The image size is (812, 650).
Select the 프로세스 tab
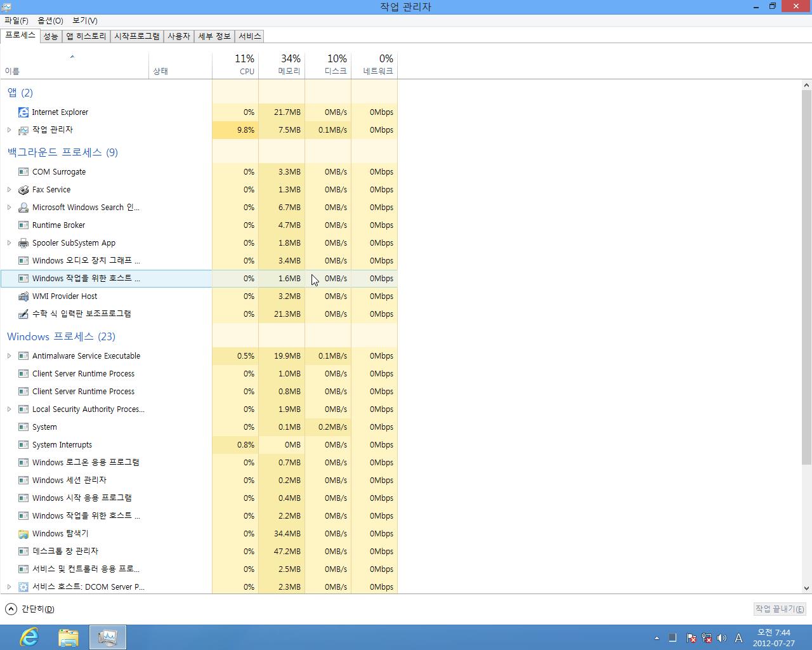[20, 36]
